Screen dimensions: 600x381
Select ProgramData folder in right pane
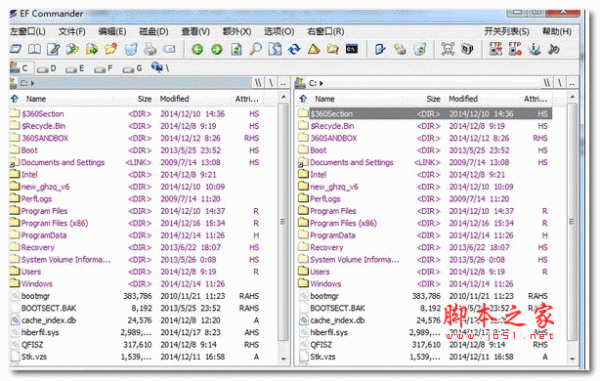[332, 235]
